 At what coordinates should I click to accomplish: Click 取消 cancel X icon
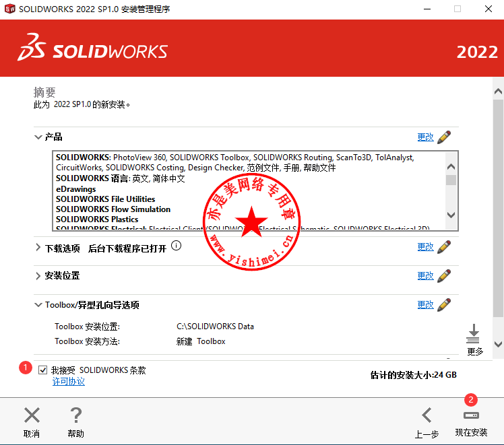tap(32, 415)
